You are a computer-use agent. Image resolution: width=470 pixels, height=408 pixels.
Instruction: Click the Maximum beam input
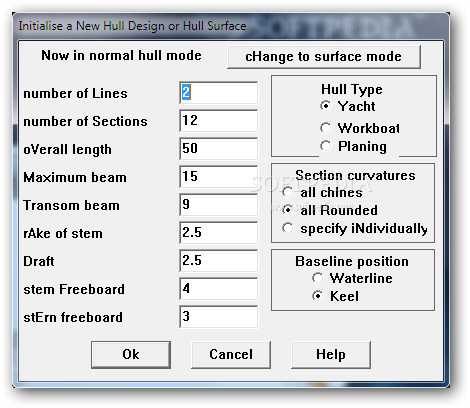click(219, 177)
